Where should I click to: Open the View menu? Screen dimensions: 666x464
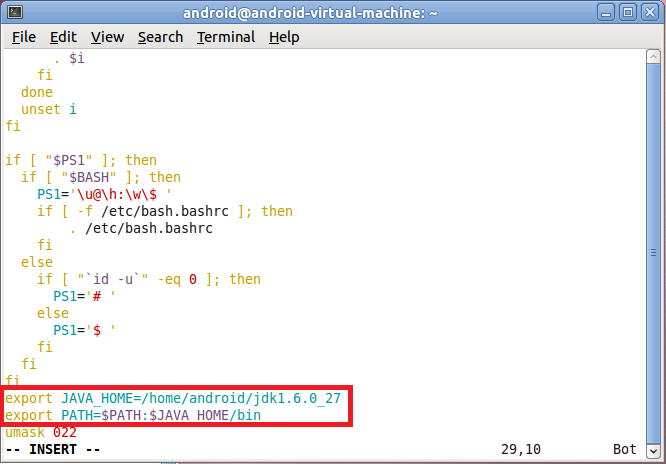[107, 37]
